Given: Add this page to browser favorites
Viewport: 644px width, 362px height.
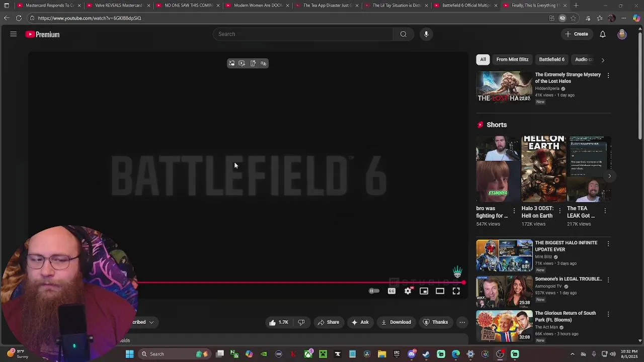Looking at the screenshot, I should tap(574, 18).
